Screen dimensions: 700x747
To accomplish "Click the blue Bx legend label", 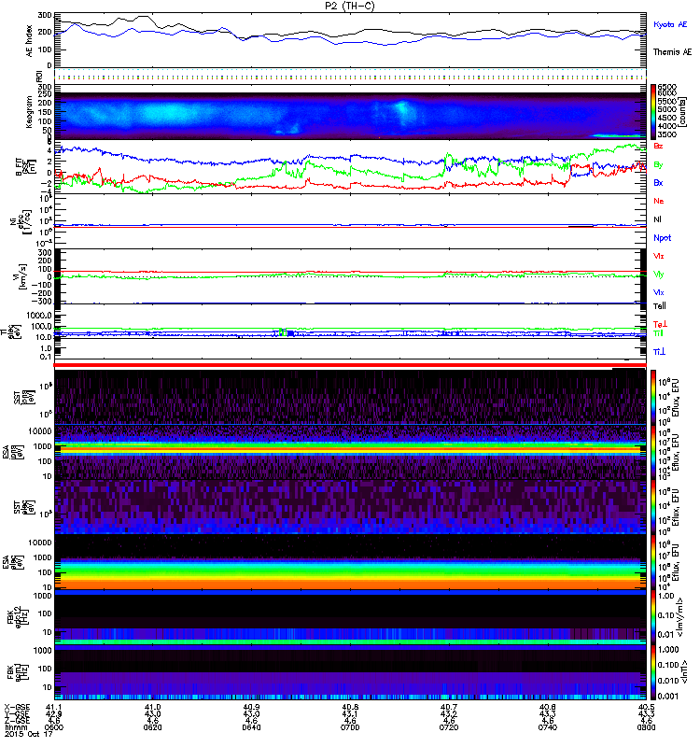I will (x=659, y=183).
